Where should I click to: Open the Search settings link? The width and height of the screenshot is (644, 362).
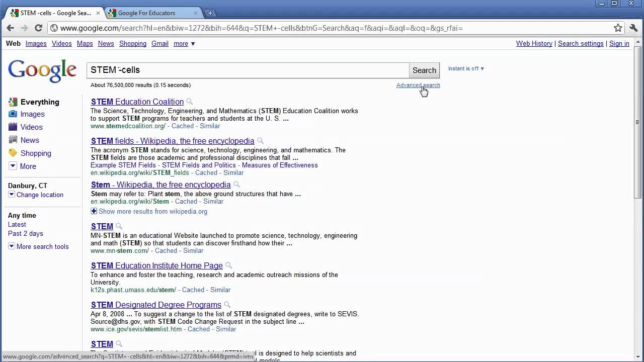(581, 44)
